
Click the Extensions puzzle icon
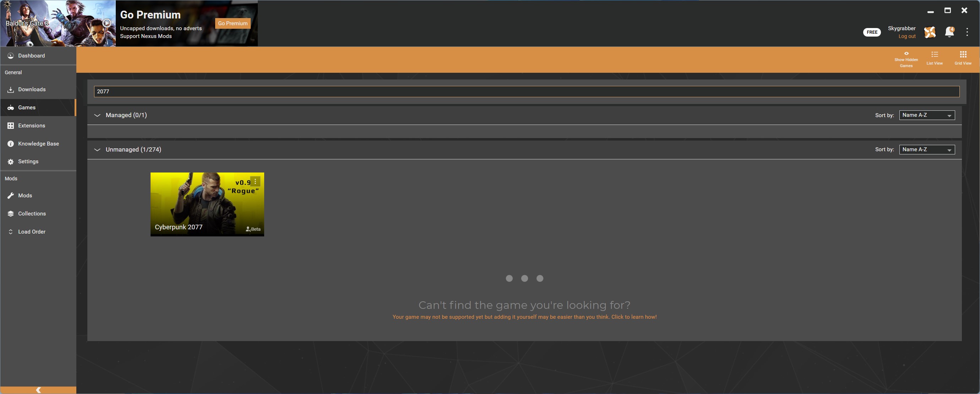pyautogui.click(x=11, y=126)
